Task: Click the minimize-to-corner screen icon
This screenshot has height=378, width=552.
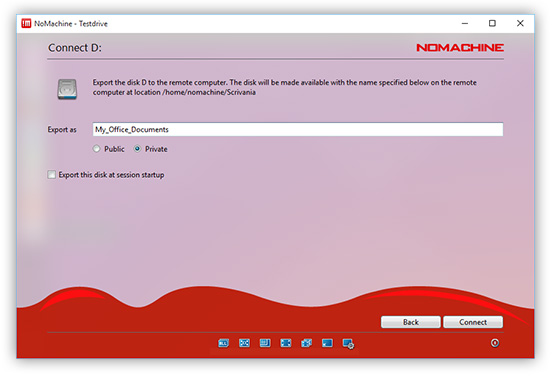Action: (327, 343)
